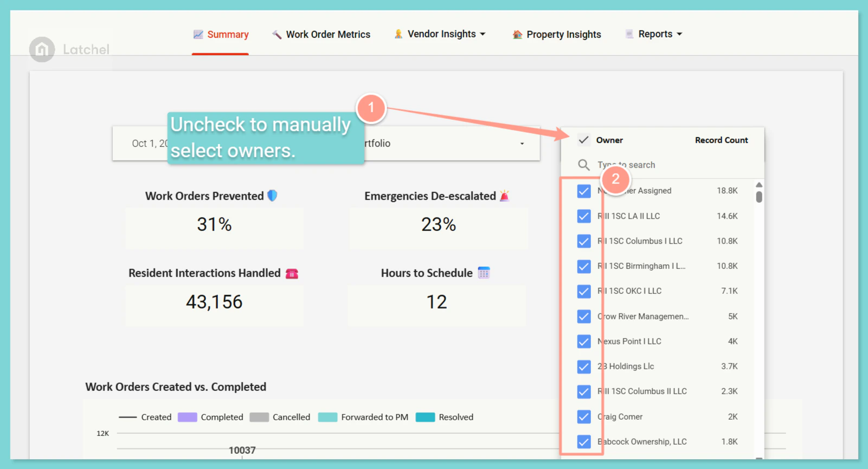Toggle the 1SC Birmingham I checkbox
Viewport: 868px width, 469px height.
pyautogui.click(x=584, y=266)
